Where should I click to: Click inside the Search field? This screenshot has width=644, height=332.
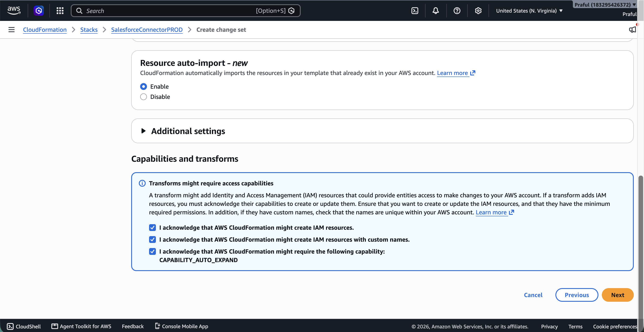(185, 10)
